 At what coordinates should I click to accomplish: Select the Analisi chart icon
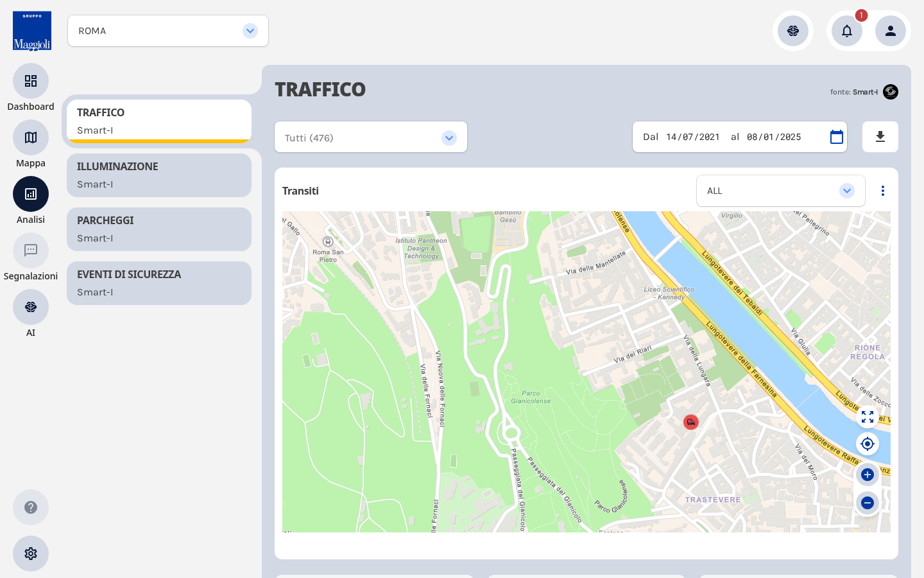click(31, 194)
